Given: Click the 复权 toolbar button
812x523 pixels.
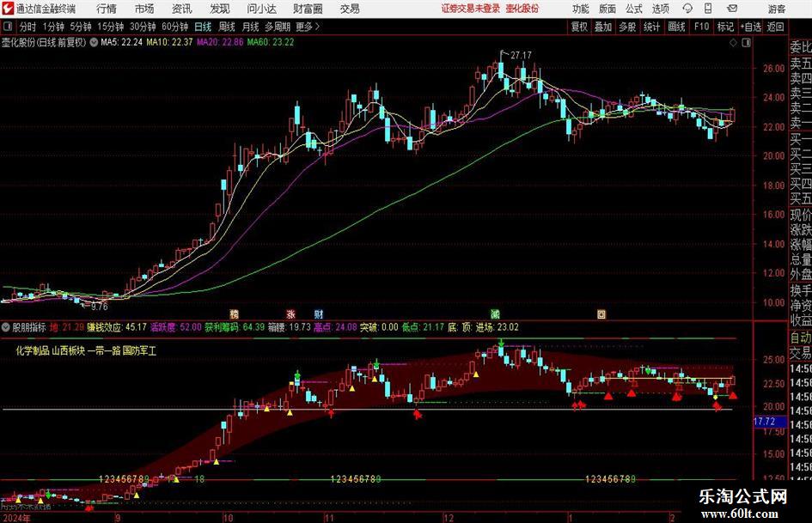Looking at the screenshot, I should [x=579, y=27].
